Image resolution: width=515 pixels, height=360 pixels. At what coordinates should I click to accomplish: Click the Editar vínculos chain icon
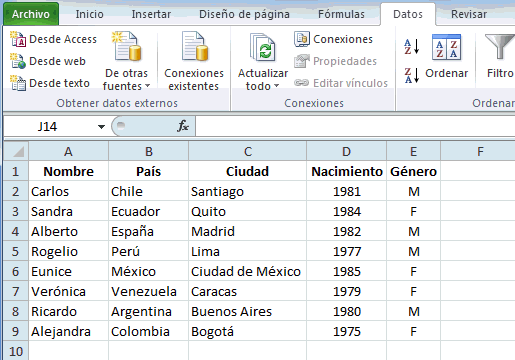click(302, 83)
